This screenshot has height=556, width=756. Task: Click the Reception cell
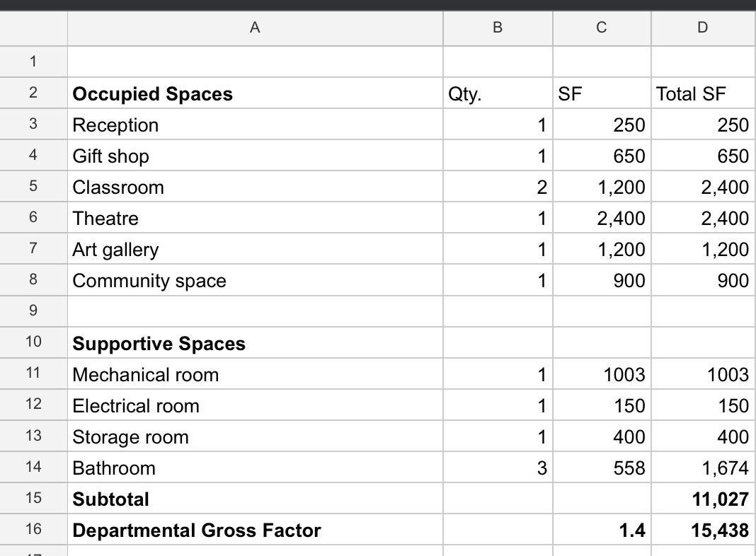pos(255,125)
